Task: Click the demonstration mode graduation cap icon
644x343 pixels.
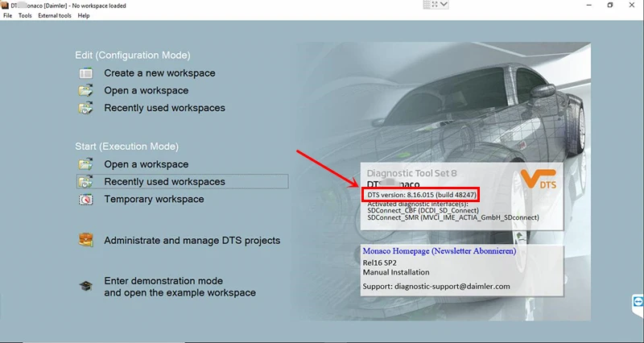Action: pyautogui.click(x=86, y=286)
